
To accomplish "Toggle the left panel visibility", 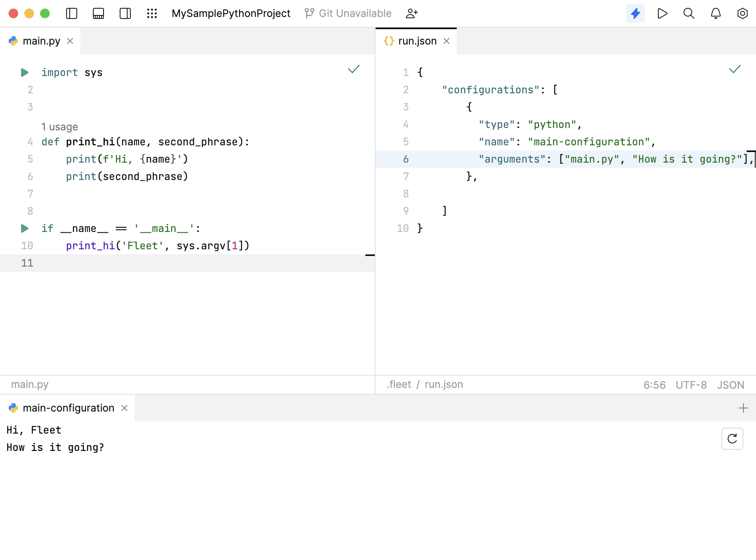I will coord(72,13).
